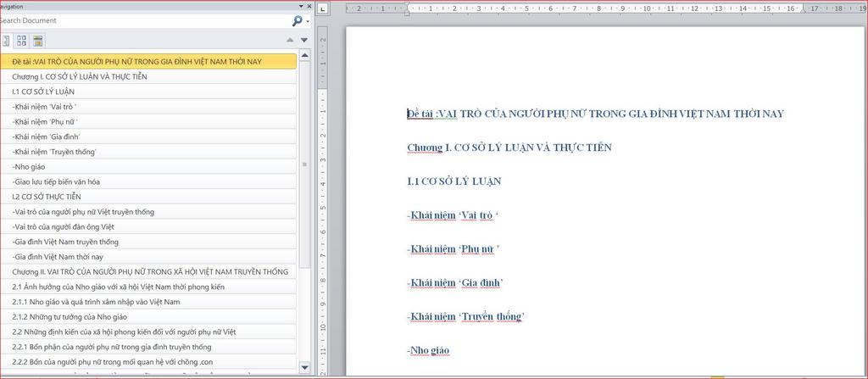Click 'Chương I. CƠ SỞ LÝ LUẬN' in document page
868x379 pixels.
(509, 148)
